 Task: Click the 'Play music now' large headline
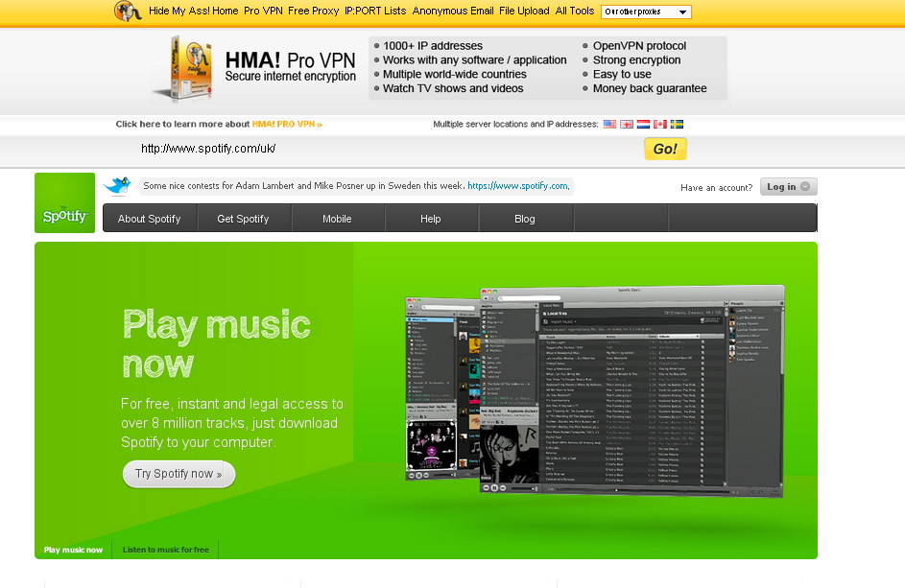tap(217, 344)
